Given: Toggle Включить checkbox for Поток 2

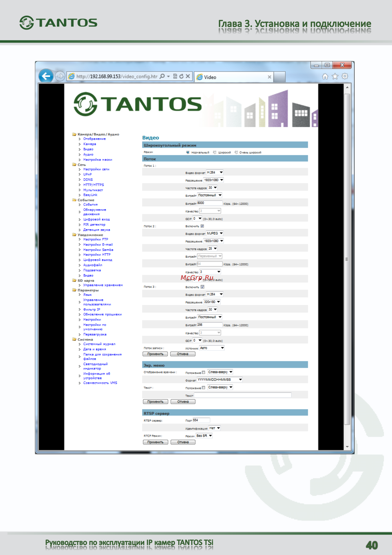Looking at the screenshot, I should click(202, 226).
